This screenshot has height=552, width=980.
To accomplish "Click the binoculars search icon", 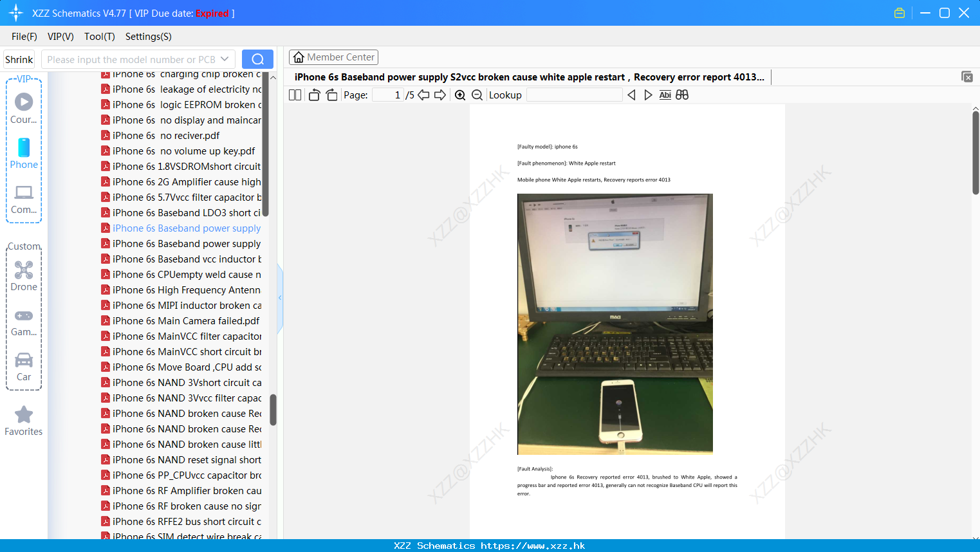I will pos(682,95).
